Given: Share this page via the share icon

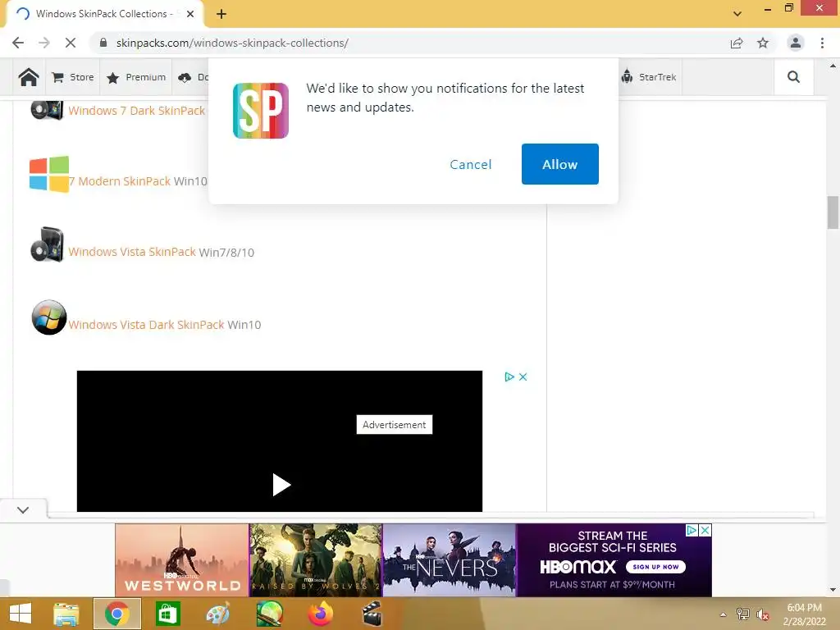Looking at the screenshot, I should click(x=737, y=43).
